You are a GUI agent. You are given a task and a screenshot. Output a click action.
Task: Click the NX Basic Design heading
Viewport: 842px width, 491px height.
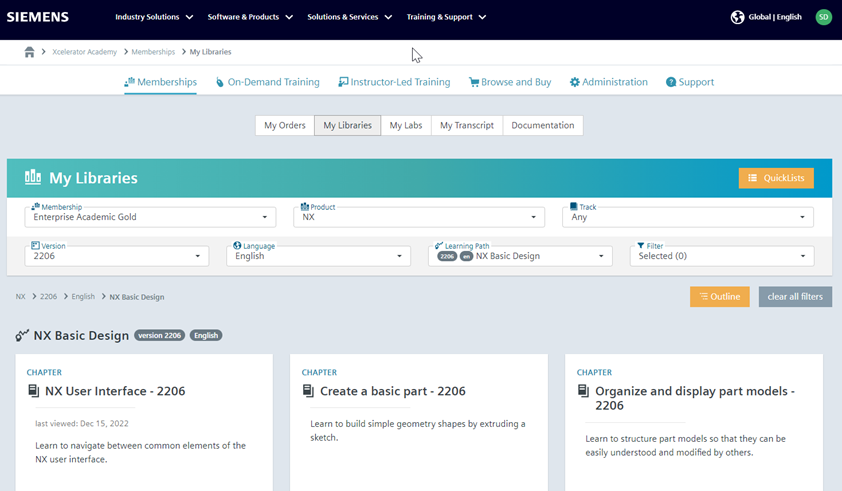tap(81, 336)
